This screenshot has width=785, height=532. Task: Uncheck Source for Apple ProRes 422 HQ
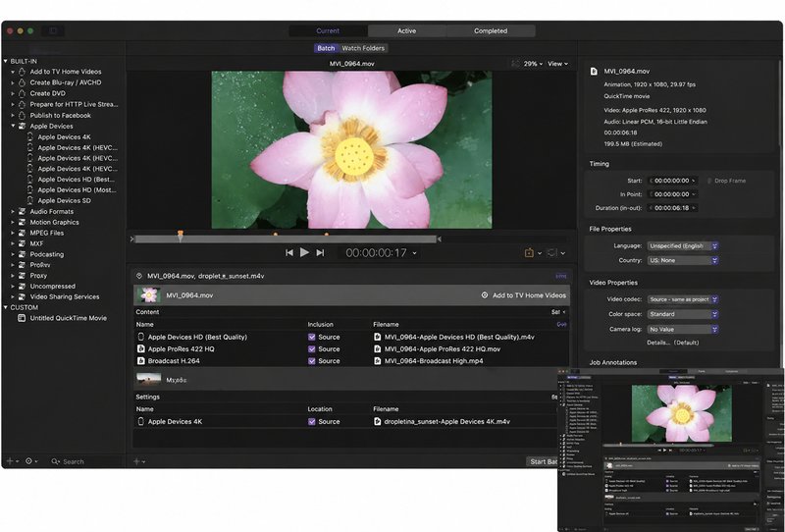point(312,349)
